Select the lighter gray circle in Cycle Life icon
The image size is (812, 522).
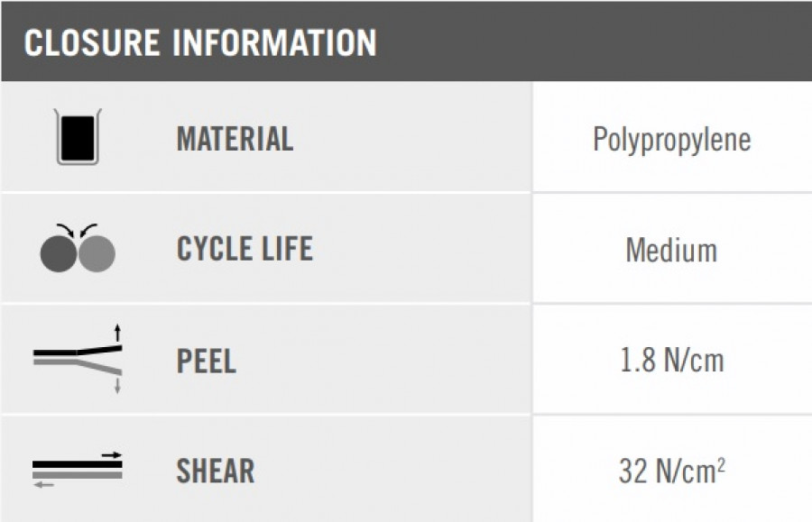[x=97, y=253]
